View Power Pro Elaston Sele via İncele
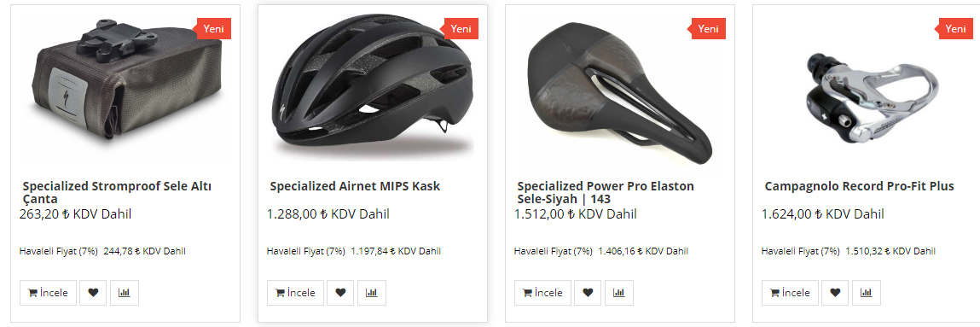Image resolution: width=980 pixels, height=327 pixels. coord(543,293)
